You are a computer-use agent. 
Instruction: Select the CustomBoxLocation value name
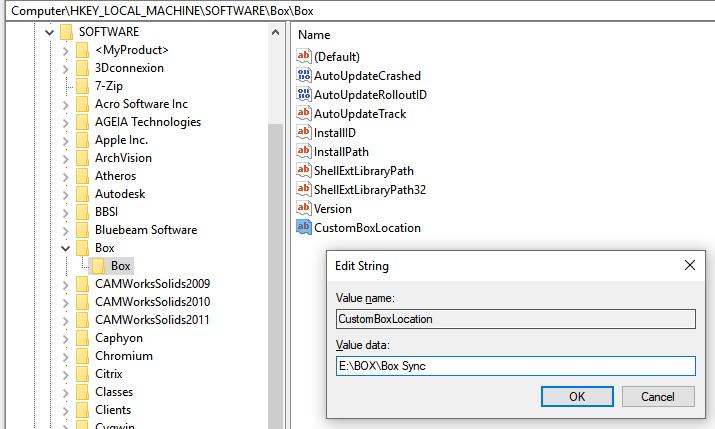click(x=368, y=228)
